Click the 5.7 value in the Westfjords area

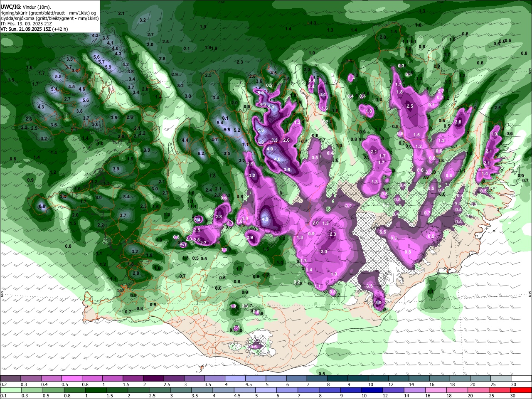(101, 62)
